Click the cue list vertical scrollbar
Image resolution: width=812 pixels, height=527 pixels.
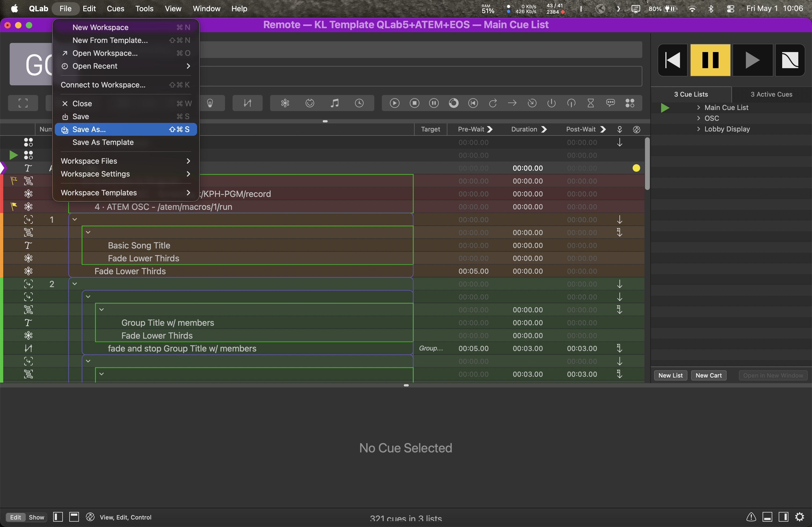point(647,164)
